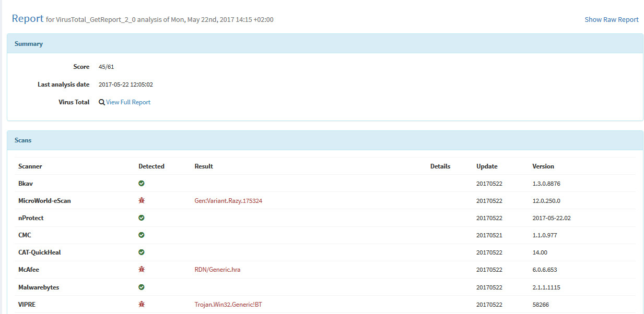Click the McAfee scanner name
This screenshot has height=314, width=644.
[x=29, y=270]
